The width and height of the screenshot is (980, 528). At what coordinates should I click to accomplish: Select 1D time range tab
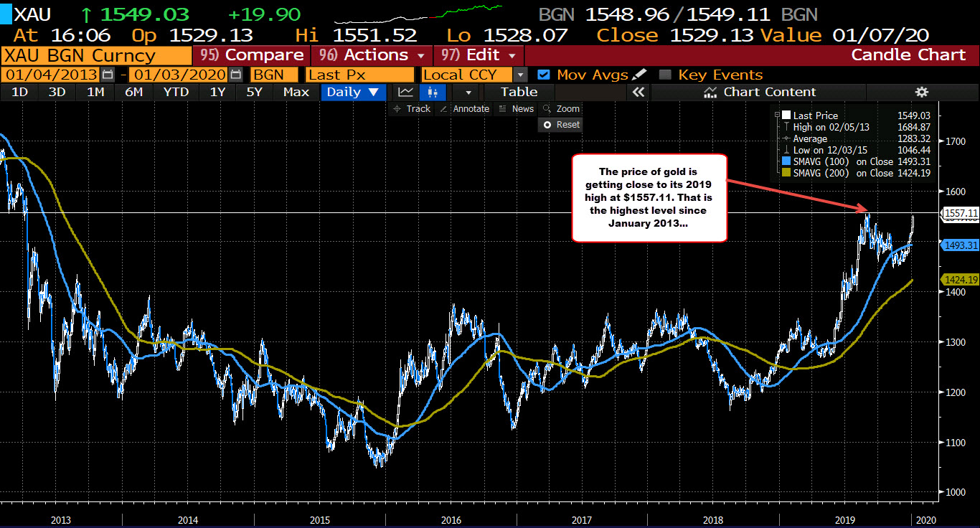point(19,92)
